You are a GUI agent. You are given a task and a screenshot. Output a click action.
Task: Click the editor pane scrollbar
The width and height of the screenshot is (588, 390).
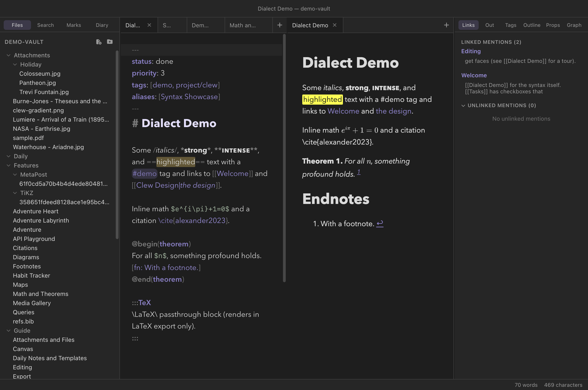pos(284,158)
